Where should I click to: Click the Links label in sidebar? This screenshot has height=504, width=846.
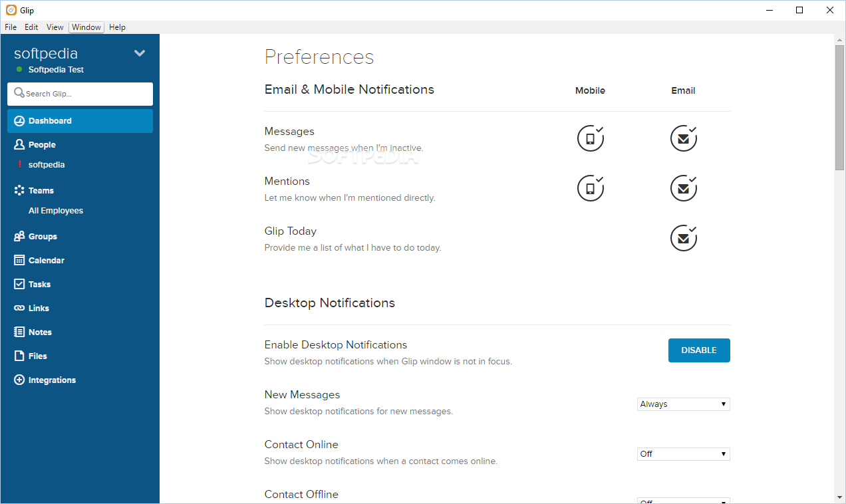point(39,309)
